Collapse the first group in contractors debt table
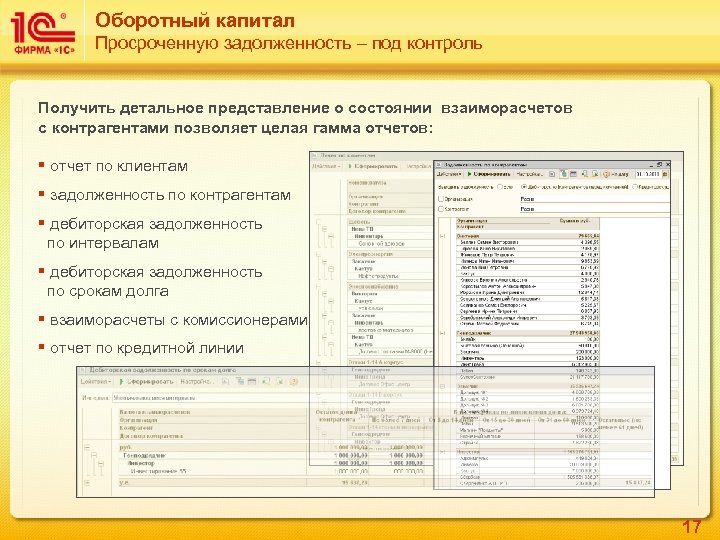The height and width of the screenshot is (540, 720). click(443, 236)
